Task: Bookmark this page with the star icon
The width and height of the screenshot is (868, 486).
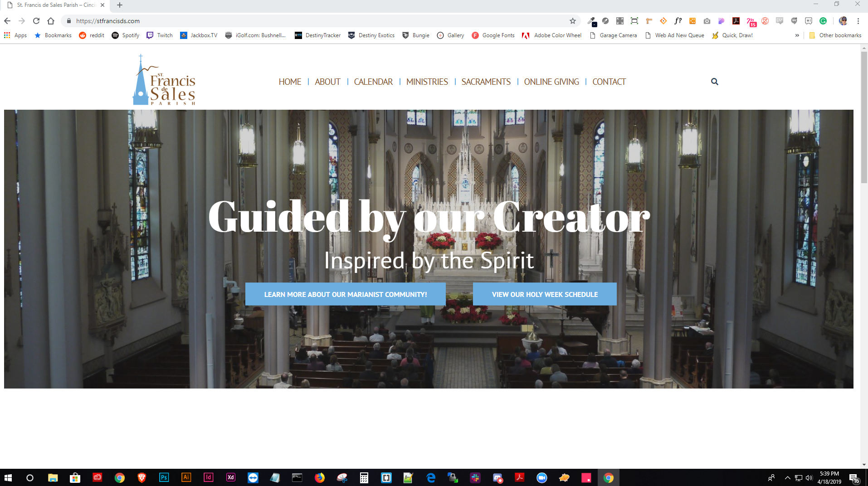Action: tap(573, 21)
